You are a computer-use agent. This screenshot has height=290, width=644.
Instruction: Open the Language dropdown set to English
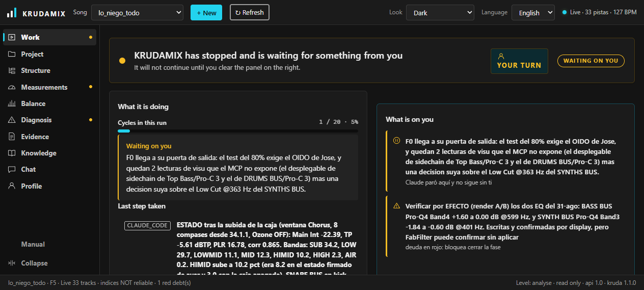point(533,13)
